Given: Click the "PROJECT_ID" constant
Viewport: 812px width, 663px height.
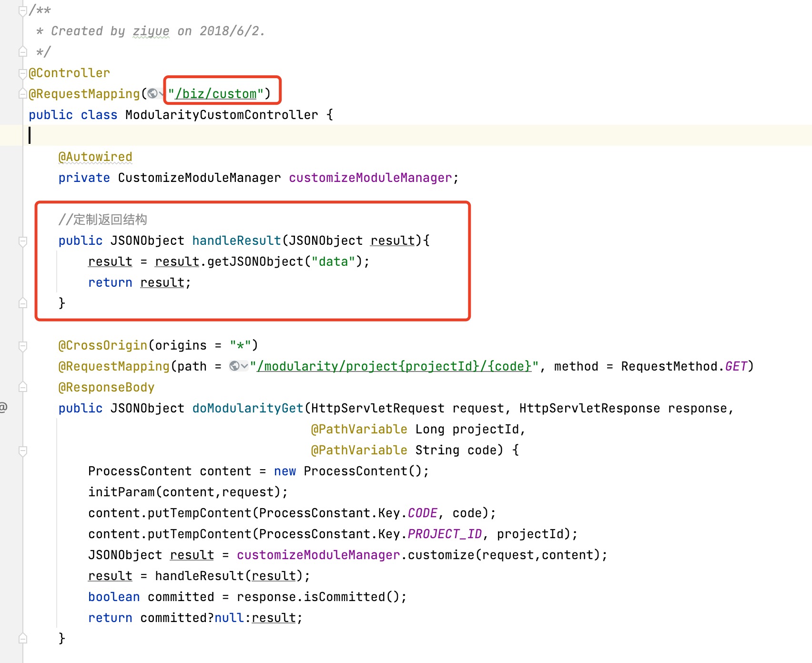Looking at the screenshot, I should pyautogui.click(x=445, y=534).
